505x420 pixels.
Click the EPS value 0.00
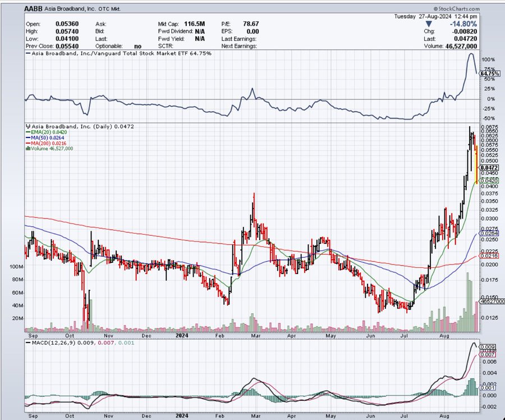tap(253, 31)
